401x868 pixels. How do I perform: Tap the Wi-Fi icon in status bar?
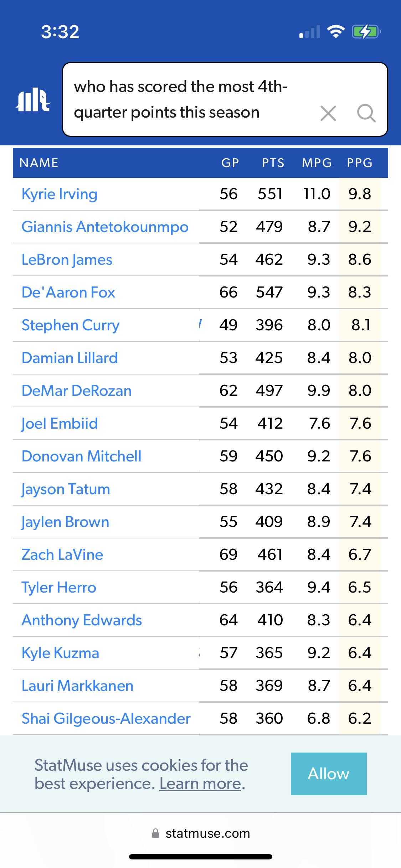coord(336,32)
